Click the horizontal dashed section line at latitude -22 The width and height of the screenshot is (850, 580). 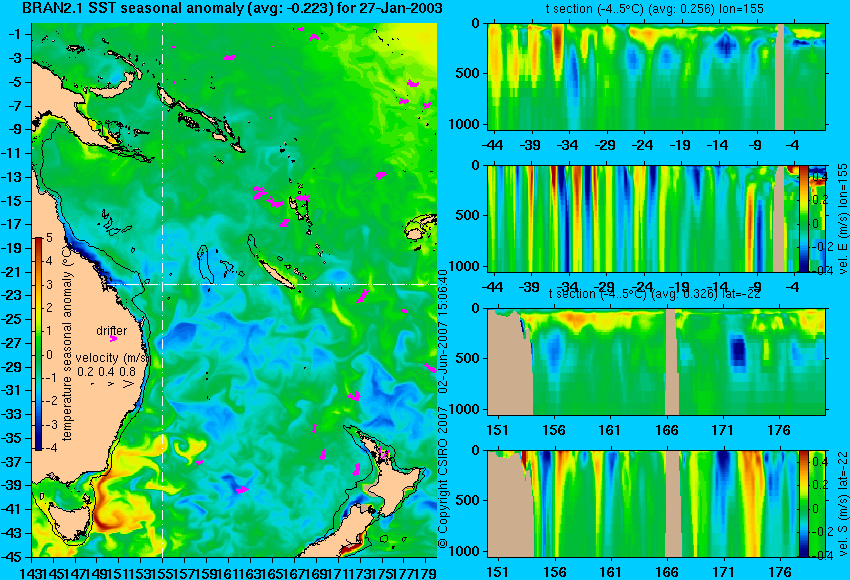coord(271,284)
